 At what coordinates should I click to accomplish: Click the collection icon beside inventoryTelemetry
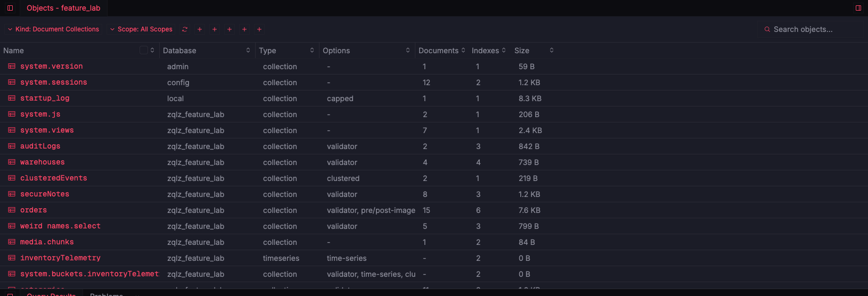point(12,258)
